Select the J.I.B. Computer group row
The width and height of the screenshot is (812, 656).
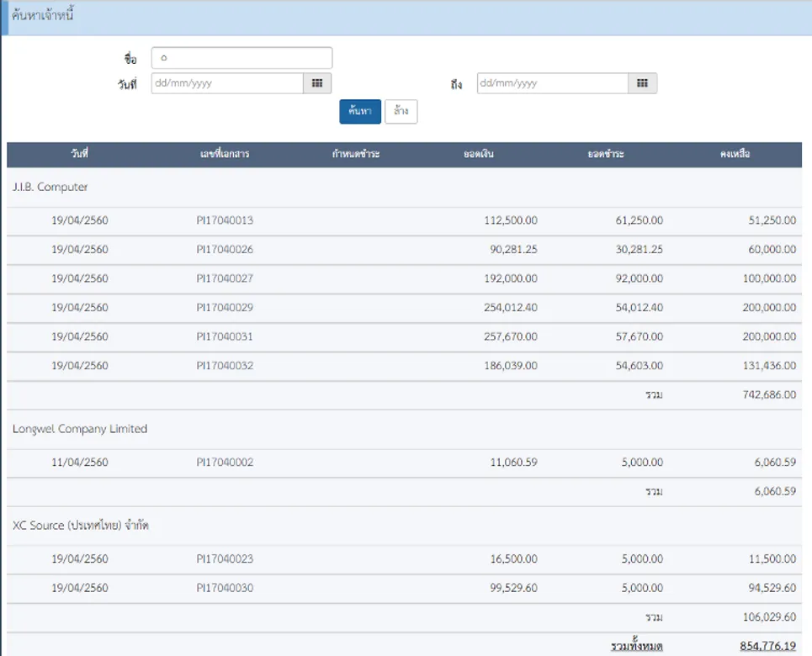[x=50, y=187]
